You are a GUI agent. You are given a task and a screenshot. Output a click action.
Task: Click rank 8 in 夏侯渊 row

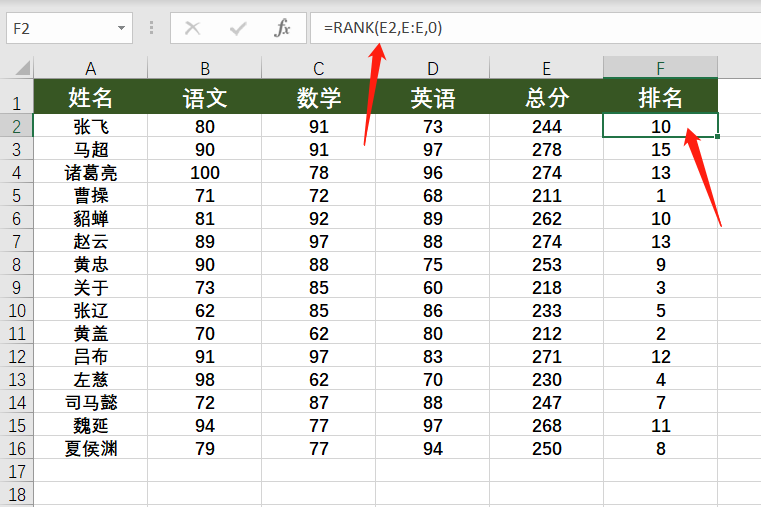661,448
